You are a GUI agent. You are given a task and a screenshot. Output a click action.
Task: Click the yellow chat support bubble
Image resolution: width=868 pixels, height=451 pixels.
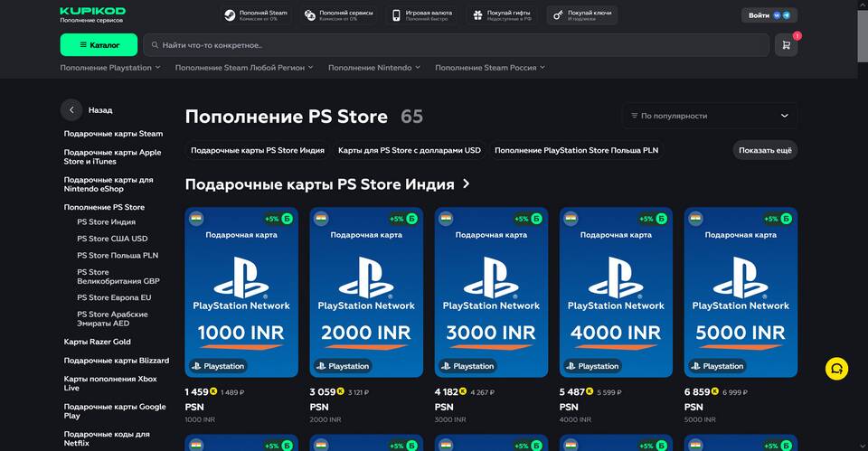pyautogui.click(x=836, y=369)
